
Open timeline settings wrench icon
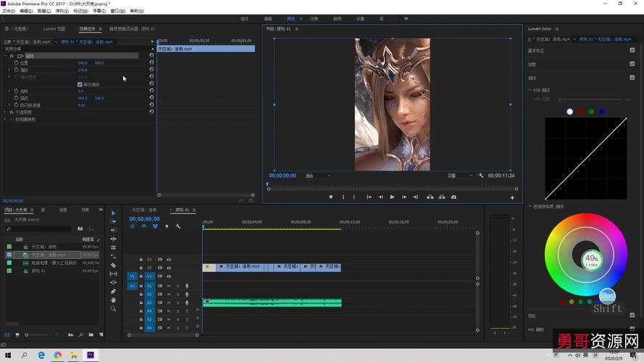coord(177,227)
